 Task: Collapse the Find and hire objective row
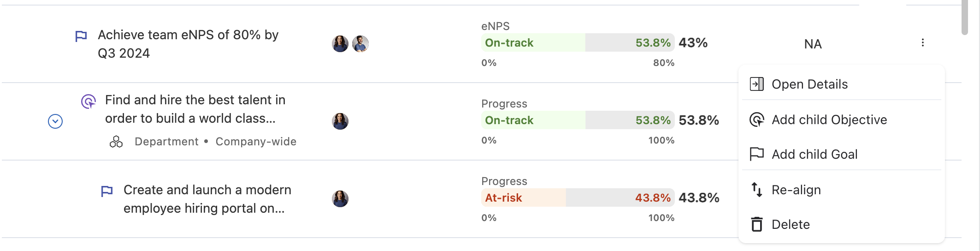pos(55,121)
